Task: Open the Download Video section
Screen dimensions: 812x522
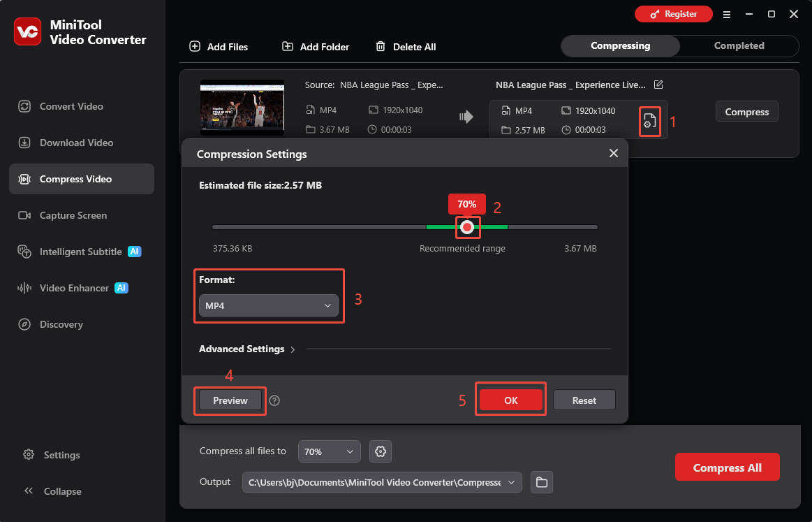Action: [x=82, y=143]
